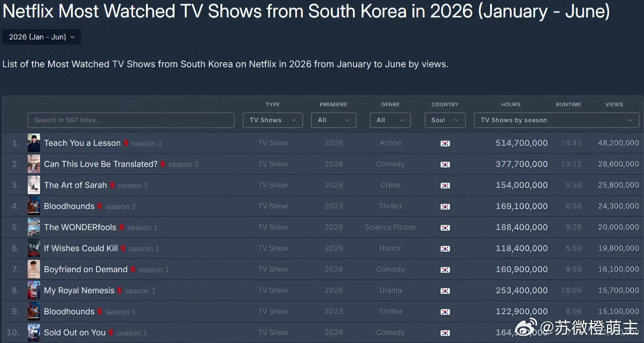Open the Bloodhounds season 1 title link
The height and width of the screenshot is (343, 644).
69,312
